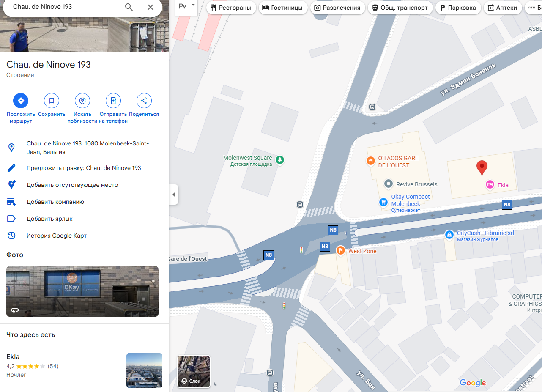The width and height of the screenshot is (542, 392).
Task: Open История Google Карт
Action: click(x=84, y=236)
